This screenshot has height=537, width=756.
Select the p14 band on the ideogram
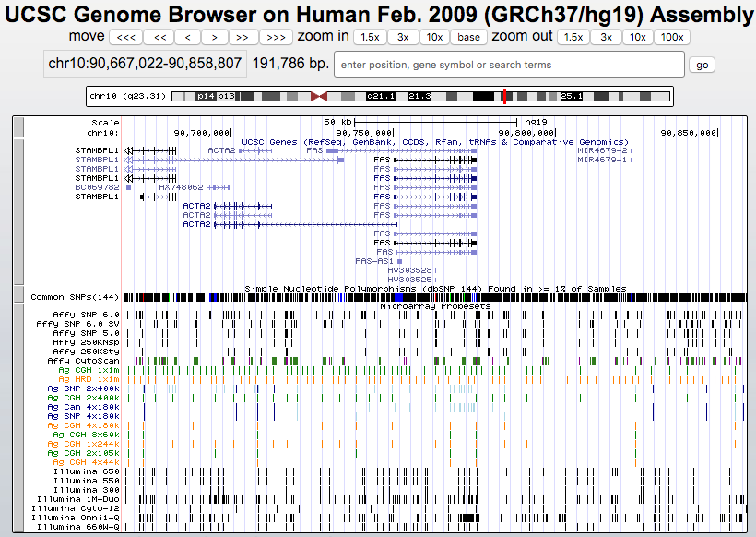pyautogui.click(x=206, y=96)
